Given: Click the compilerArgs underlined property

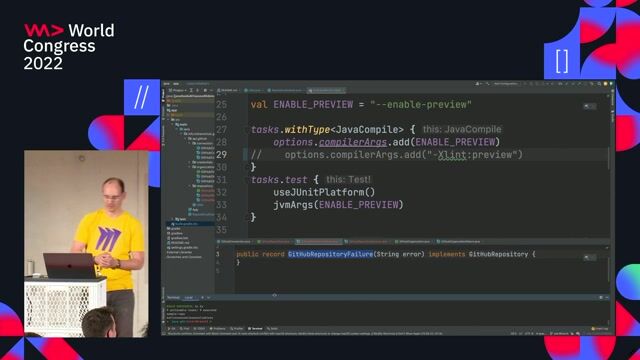Looking at the screenshot, I should 353,142.
